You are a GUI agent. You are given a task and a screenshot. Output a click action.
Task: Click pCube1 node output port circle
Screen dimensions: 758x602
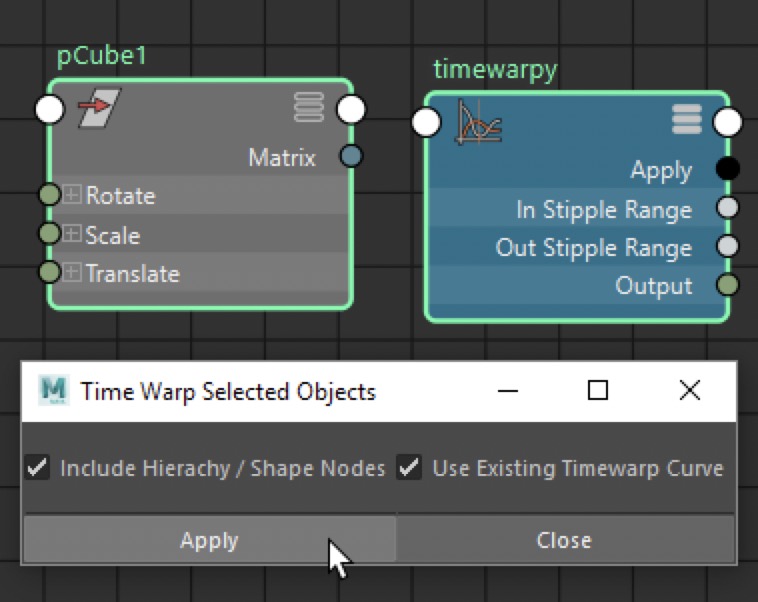(351, 109)
